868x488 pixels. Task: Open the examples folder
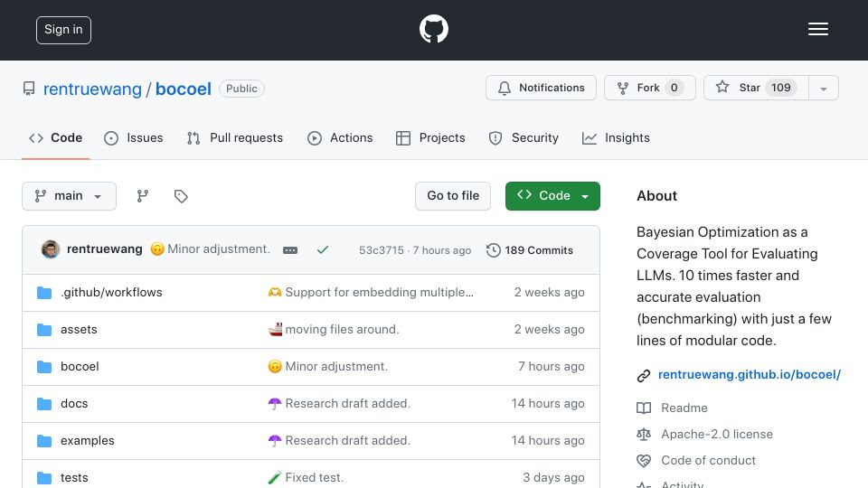pyautogui.click(x=88, y=440)
